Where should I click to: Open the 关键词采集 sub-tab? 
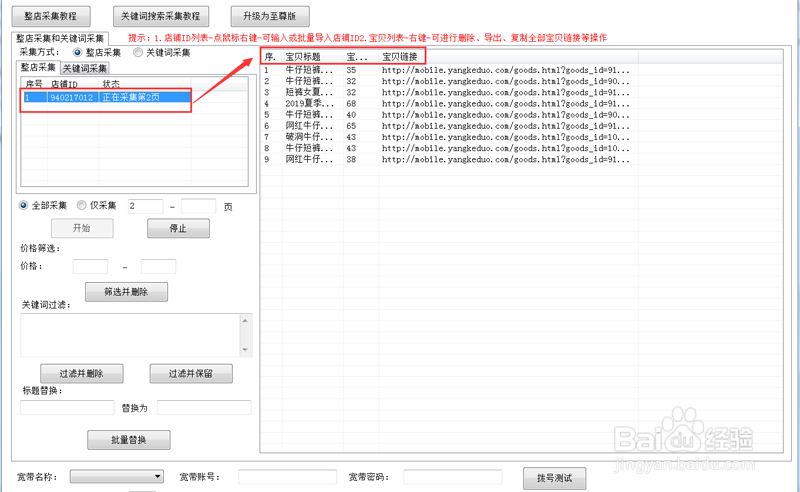pyautogui.click(x=85, y=68)
